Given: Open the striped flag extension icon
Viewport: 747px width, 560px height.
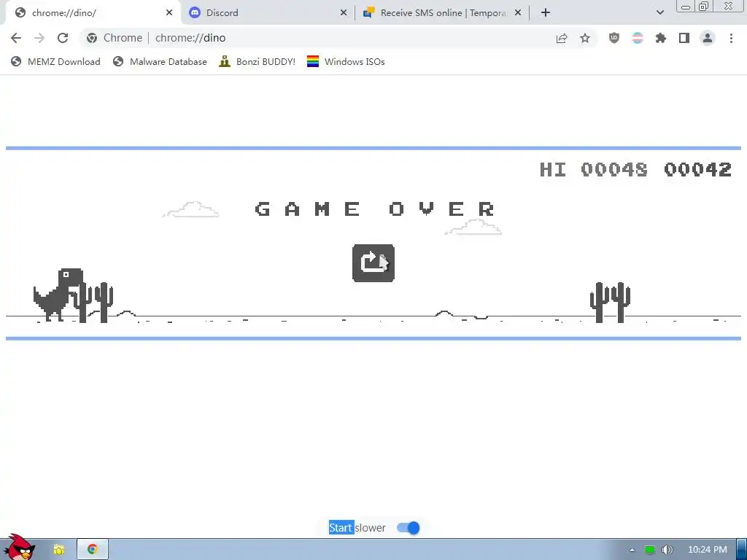Looking at the screenshot, I should [638, 38].
